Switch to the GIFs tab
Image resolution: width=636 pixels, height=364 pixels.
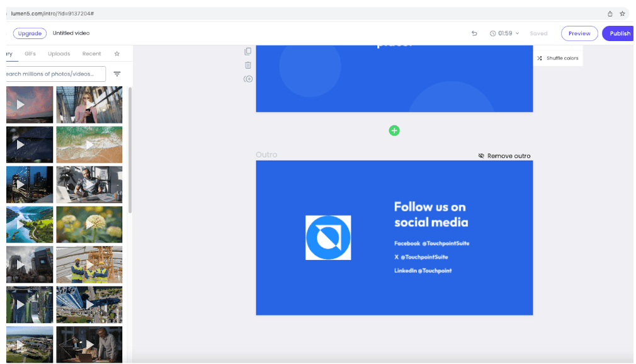[x=30, y=54]
